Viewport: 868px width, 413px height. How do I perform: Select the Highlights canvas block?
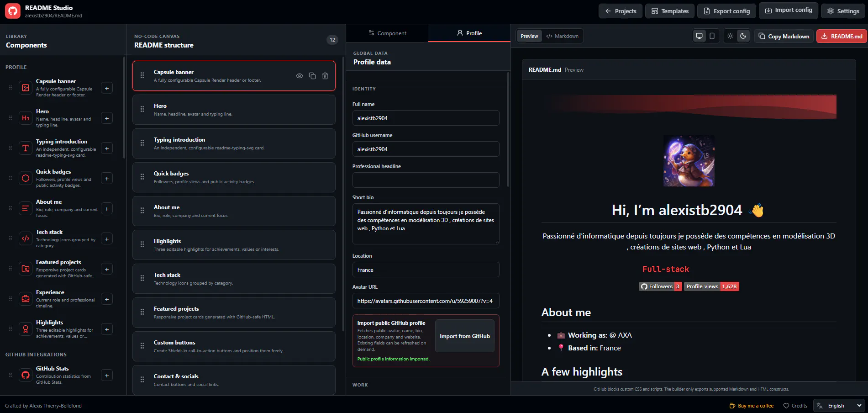pos(234,245)
